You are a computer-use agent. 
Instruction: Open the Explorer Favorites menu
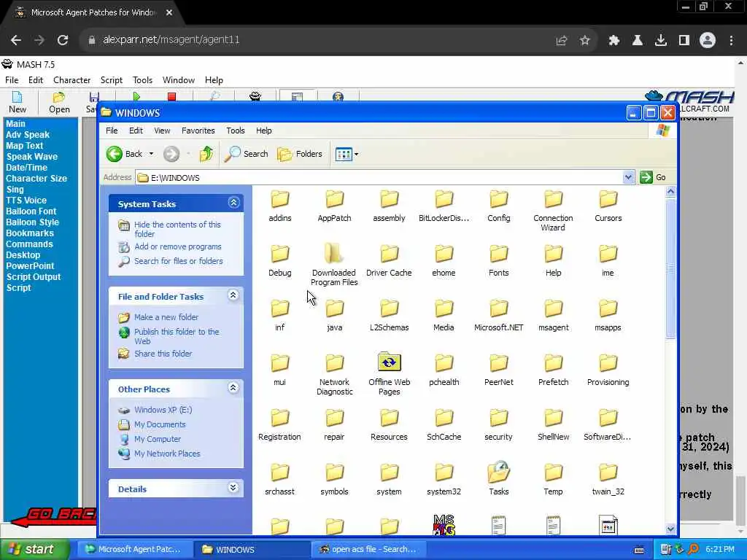pyautogui.click(x=198, y=131)
